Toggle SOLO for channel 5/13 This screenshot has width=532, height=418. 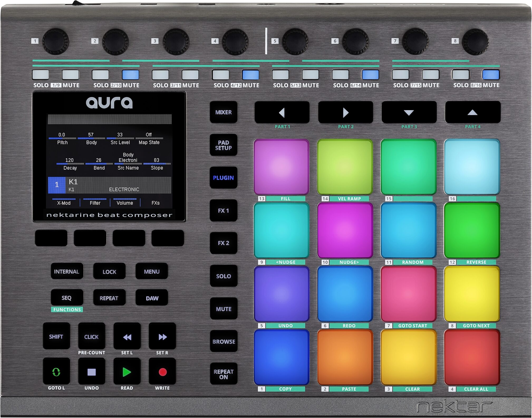(x=280, y=75)
